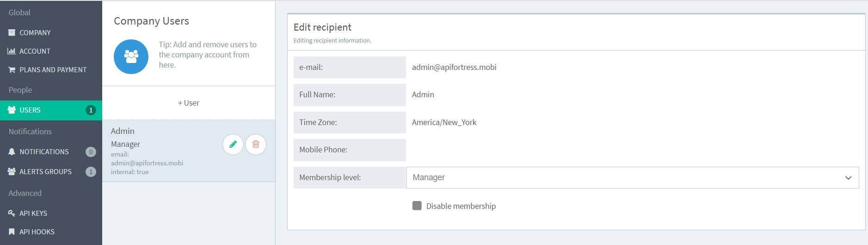Go to Alerts Groups section

(45, 172)
